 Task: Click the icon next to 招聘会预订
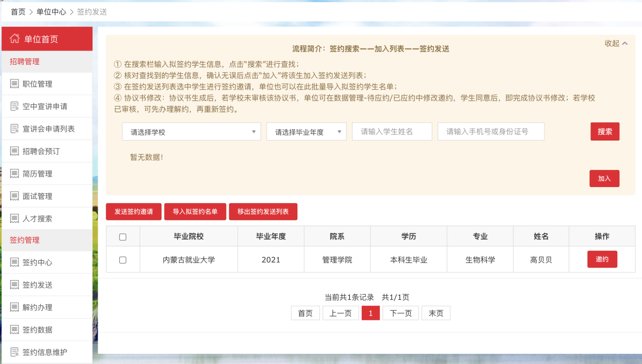[x=14, y=151]
